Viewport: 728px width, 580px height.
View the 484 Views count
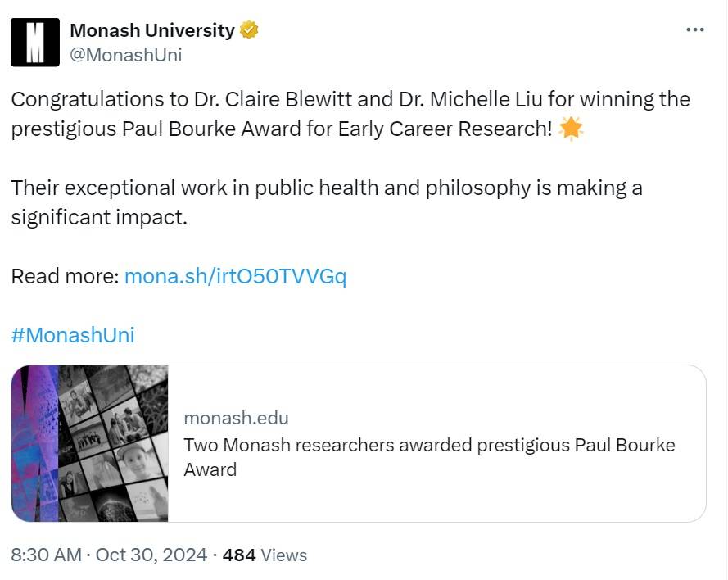265,555
